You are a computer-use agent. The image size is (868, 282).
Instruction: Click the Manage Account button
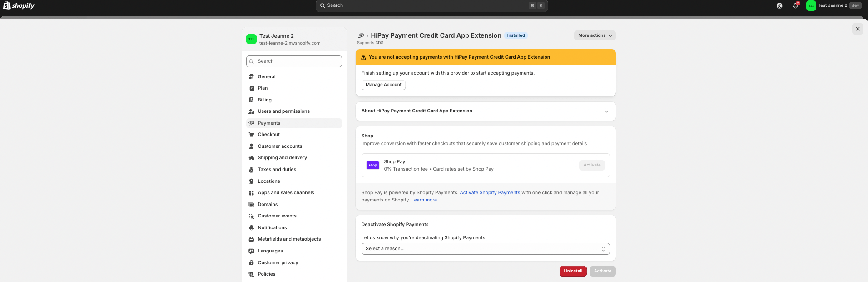coord(383,85)
